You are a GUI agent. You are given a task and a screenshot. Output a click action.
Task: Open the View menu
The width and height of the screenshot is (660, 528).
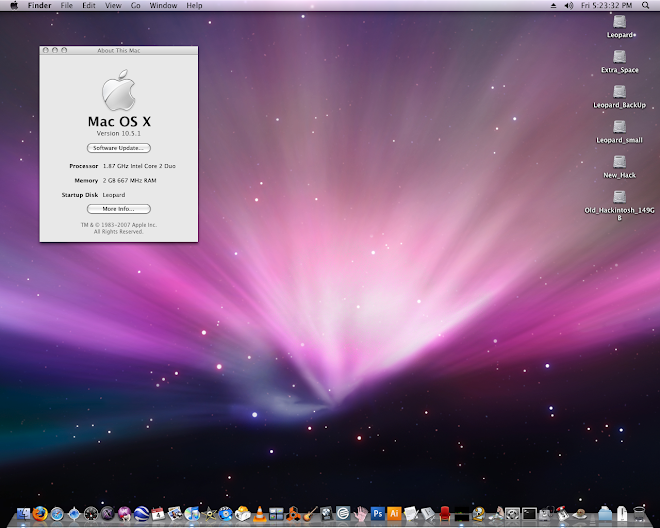click(113, 5)
